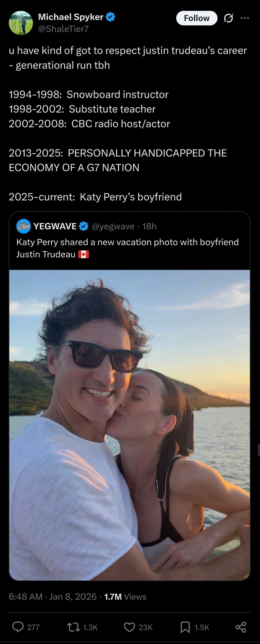The image size is (260, 644).
Task: Follow Michael Spyker
Action: pyautogui.click(x=197, y=18)
